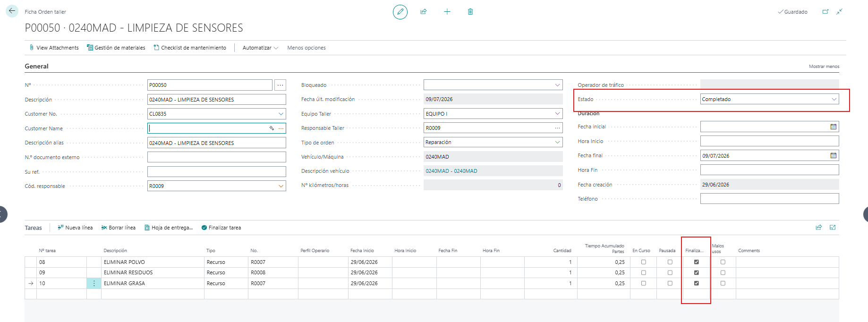The height and width of the screenshot is (322, 868).
Task: Click the Responsable Taller ellipsis button
Action: tap(558, 128)
